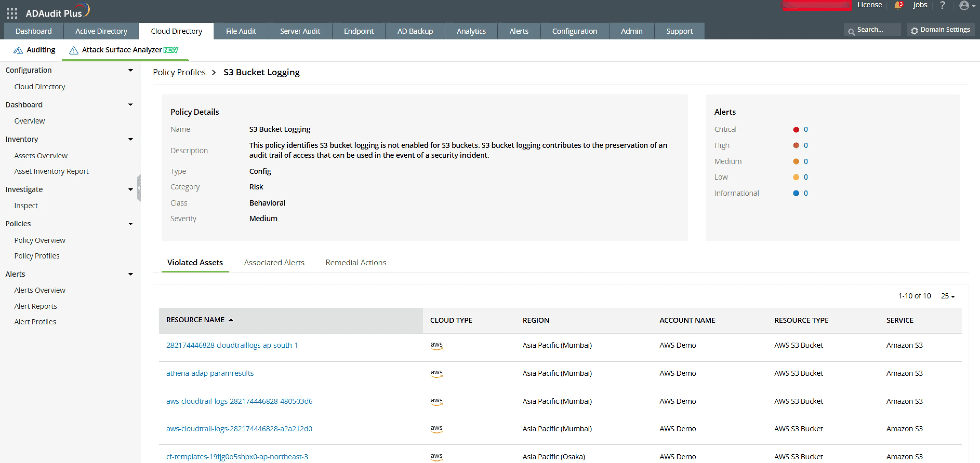Open Policy Overview in sidebar

point(39,240)
